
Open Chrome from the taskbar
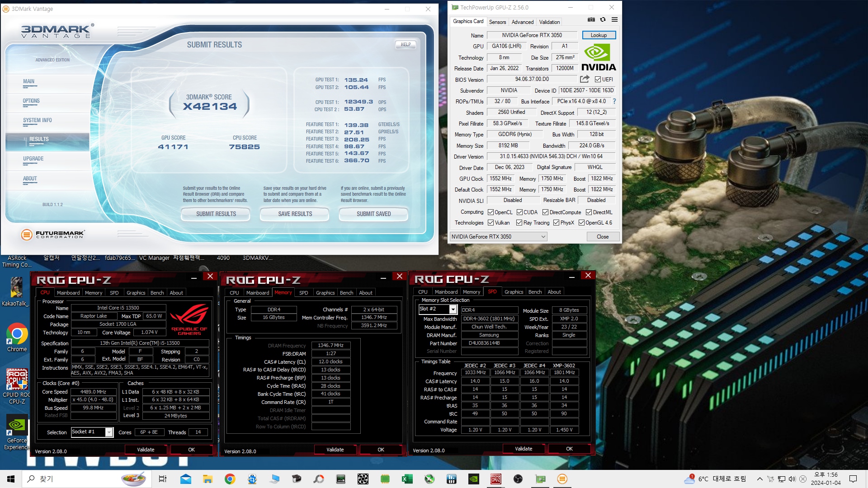tap(230, 479)
